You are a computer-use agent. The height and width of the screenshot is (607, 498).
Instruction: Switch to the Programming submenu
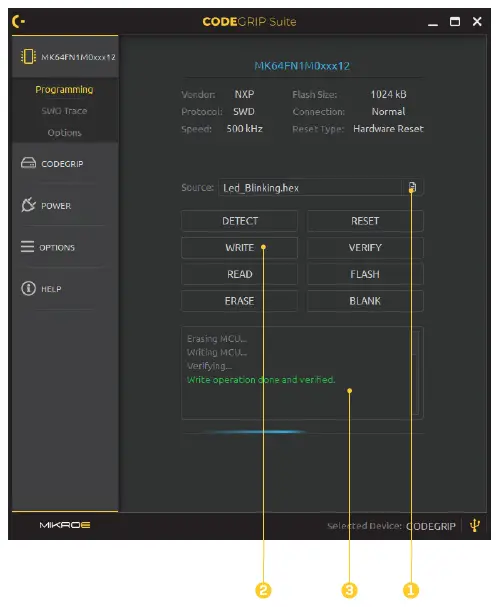[x=64, y=89]
